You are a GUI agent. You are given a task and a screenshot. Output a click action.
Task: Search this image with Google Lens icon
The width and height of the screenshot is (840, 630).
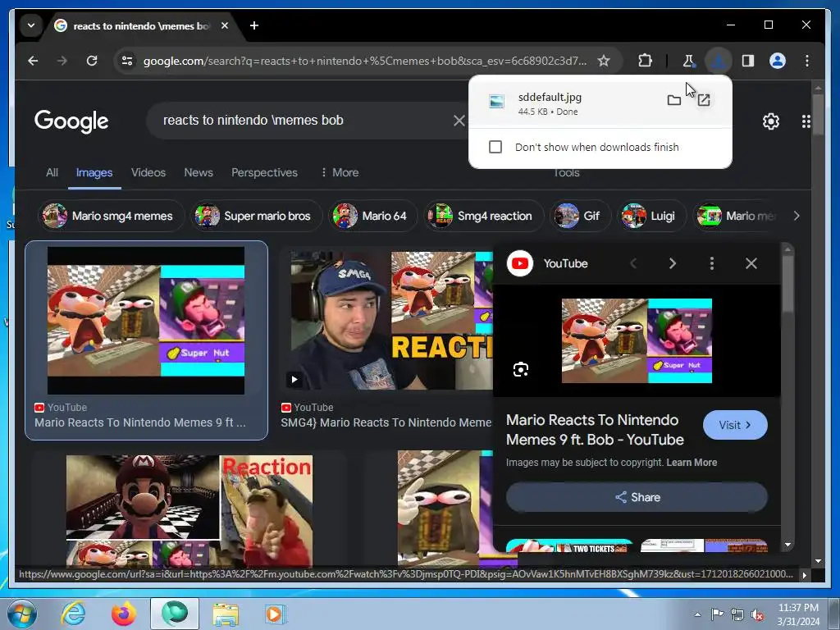click(521, 369)
